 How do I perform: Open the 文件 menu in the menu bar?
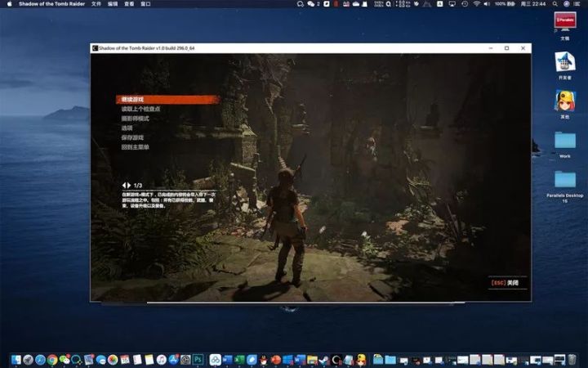point(96,4)
